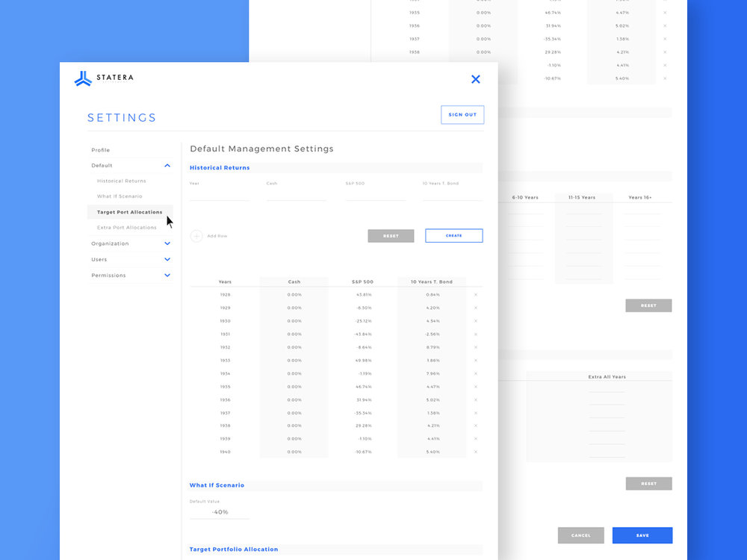Image resolution: width=747 pixels, height=560 pixels.
Task: Go to What If Scenario submenu
Action: (x=120, y=196)
